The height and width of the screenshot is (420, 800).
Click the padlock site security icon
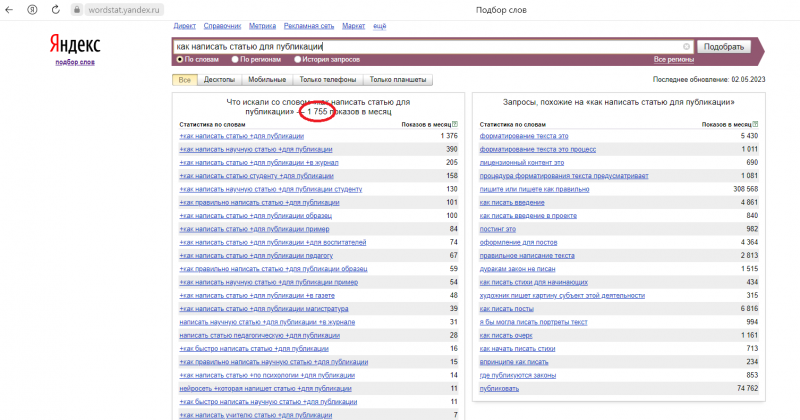click(76, 10)
